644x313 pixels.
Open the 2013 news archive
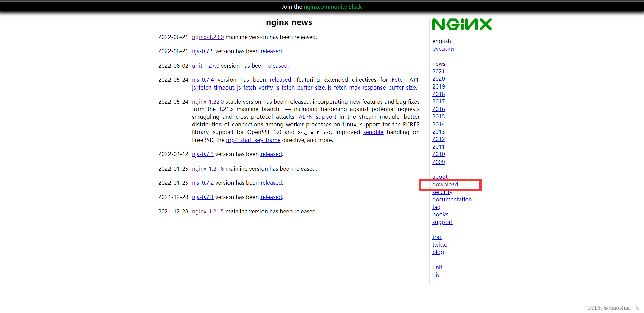pos(439,132)
